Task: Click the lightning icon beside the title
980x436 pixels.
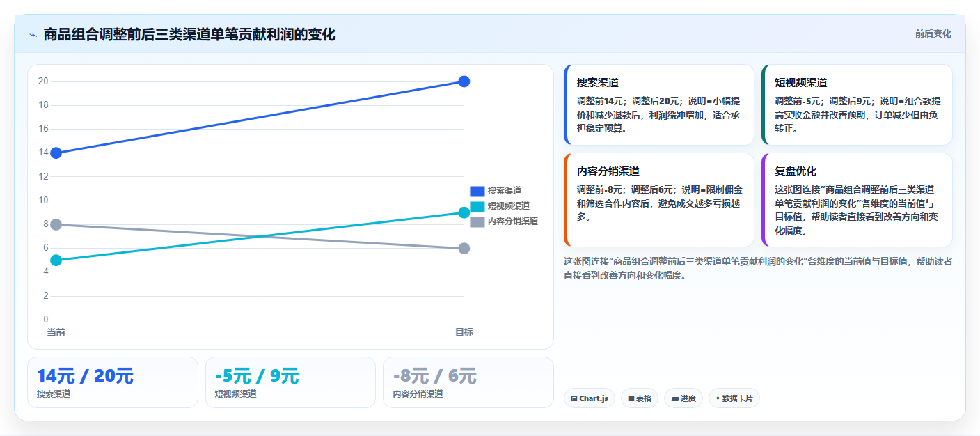Action: click(x=33, y=35)
